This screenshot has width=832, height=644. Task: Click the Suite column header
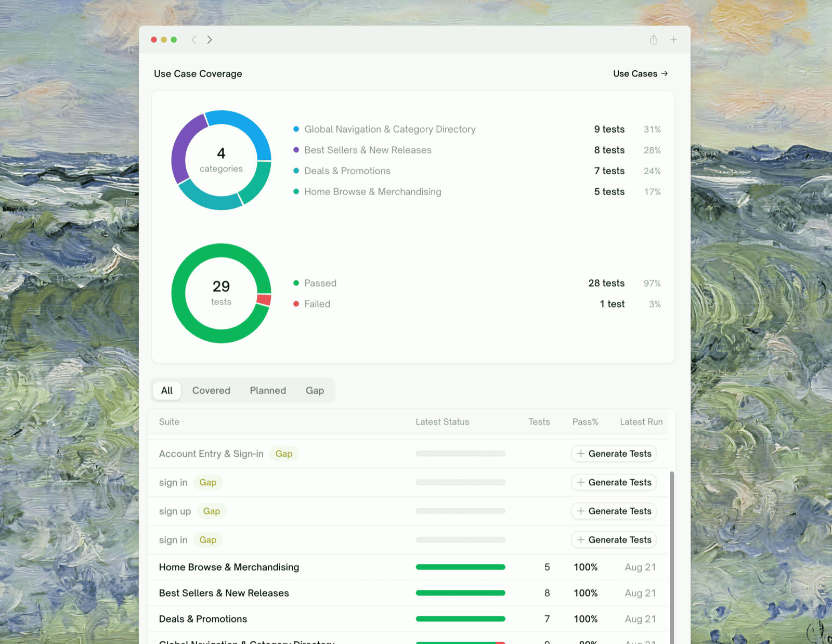169,422
